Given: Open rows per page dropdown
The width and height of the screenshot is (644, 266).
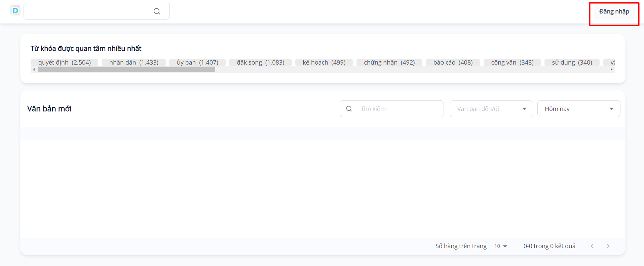Looking at the screenshot, I should [500, 246].
